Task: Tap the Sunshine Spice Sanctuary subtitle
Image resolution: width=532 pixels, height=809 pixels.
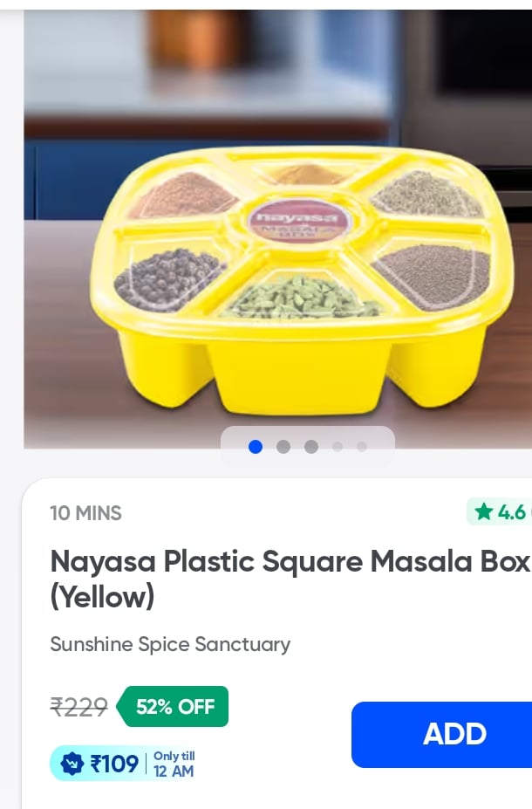Action: [170, 644]
